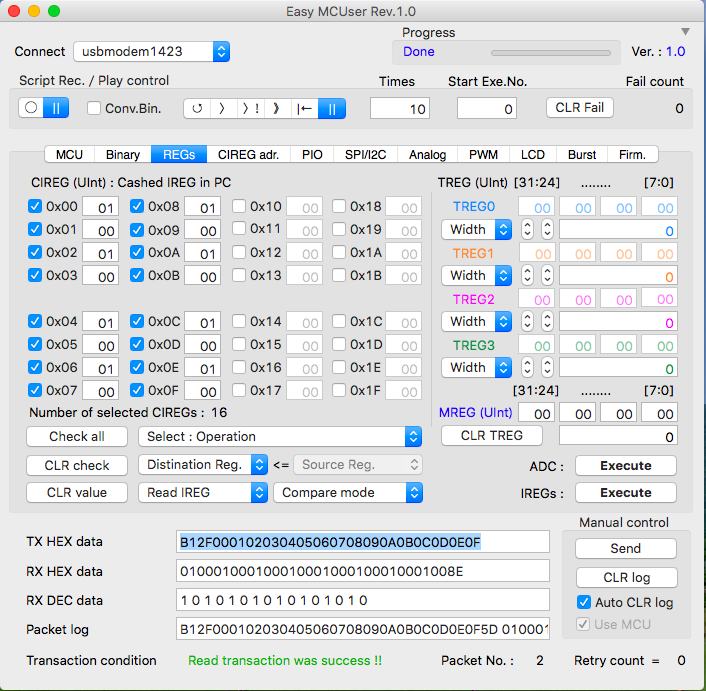
Task: Click the CLR TREG button
Action: pyautogui.click(x=492, y=435)
